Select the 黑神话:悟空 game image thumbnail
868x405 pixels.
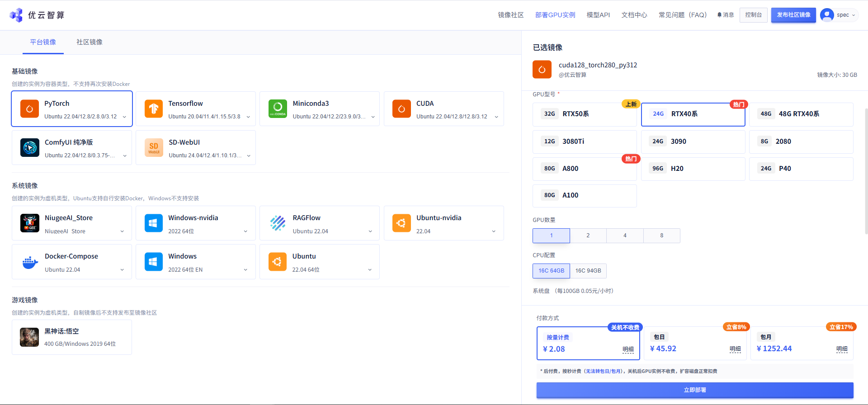coord(29,337)
